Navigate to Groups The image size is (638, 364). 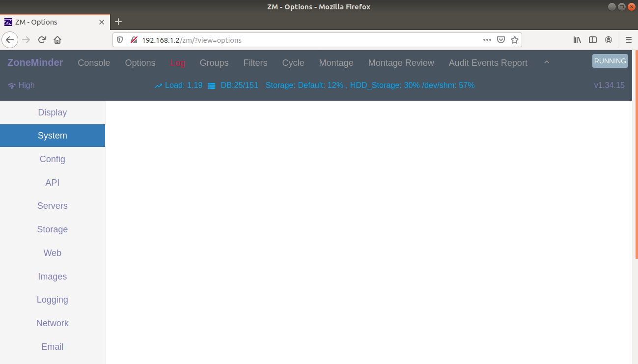click(x=214, y=63)
